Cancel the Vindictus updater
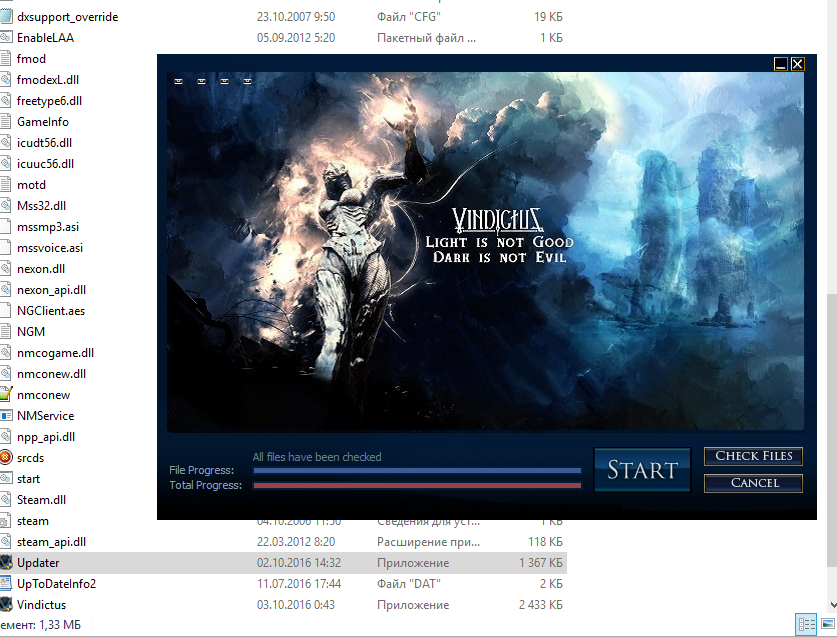The image size is (837, 638). 753,483
